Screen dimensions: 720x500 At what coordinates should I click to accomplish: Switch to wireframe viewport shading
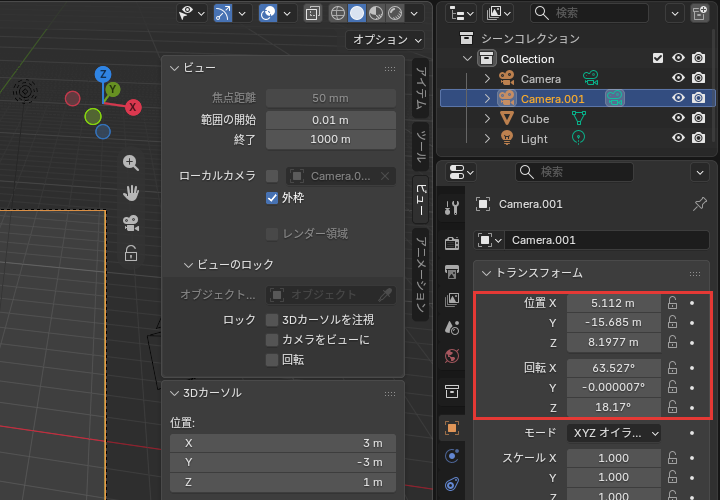coord(338,13)
